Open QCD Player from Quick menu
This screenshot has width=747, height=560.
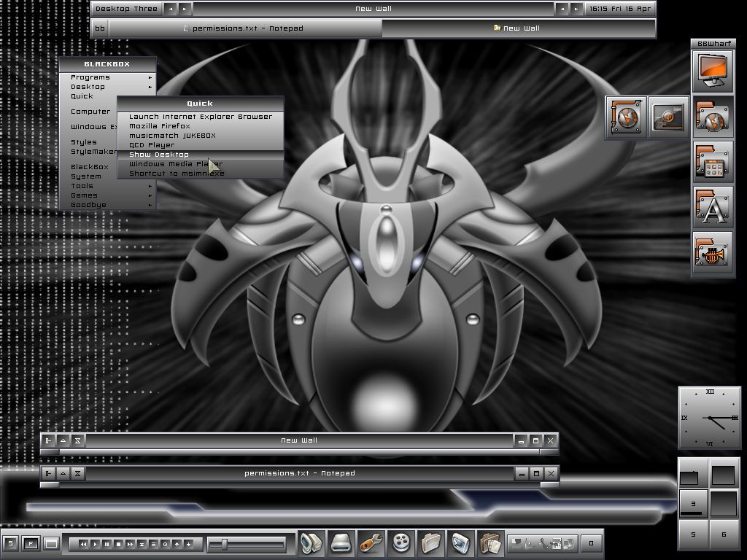point(201,145)
